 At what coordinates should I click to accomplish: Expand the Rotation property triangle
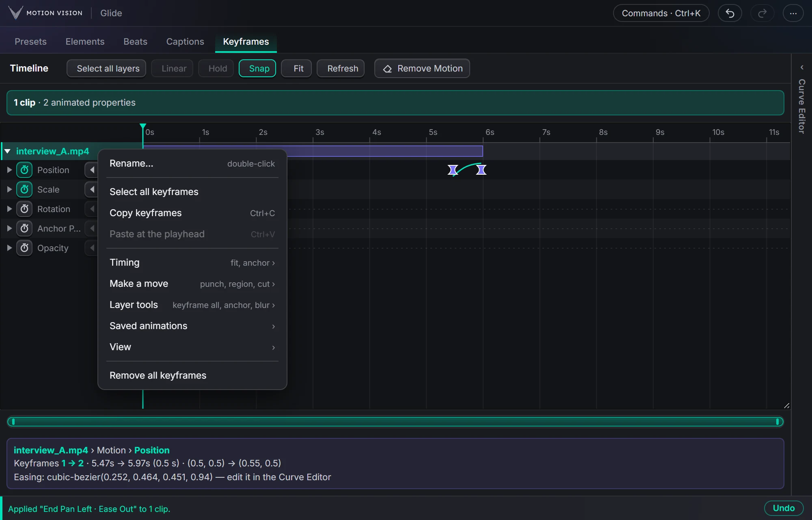pos(9,209)
